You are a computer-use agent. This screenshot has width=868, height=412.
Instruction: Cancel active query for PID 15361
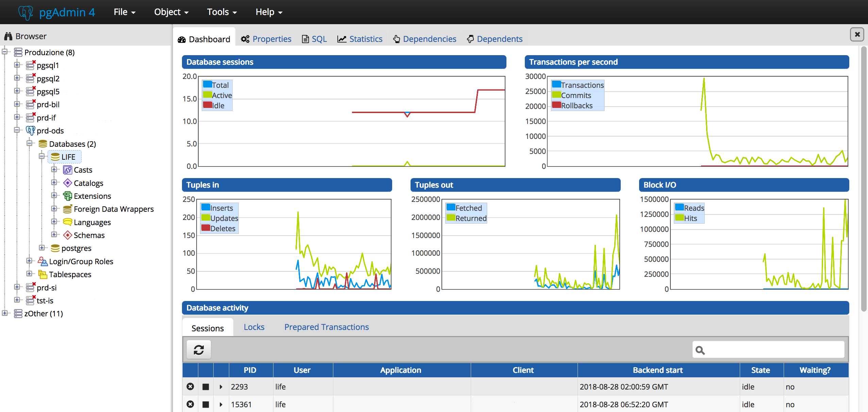pyautogui.click(x=205, y=404)
